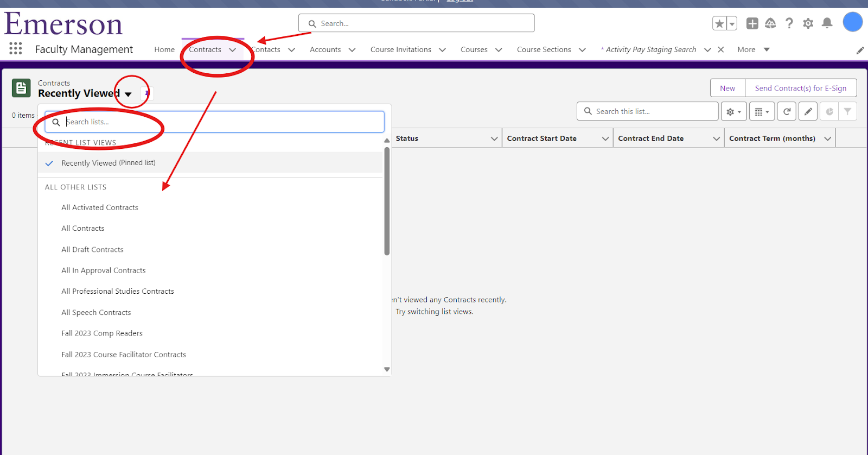The height and width of the screenshot is (455, 868).
Task: Show charts panel icon
Action: (x=829, y=111)
